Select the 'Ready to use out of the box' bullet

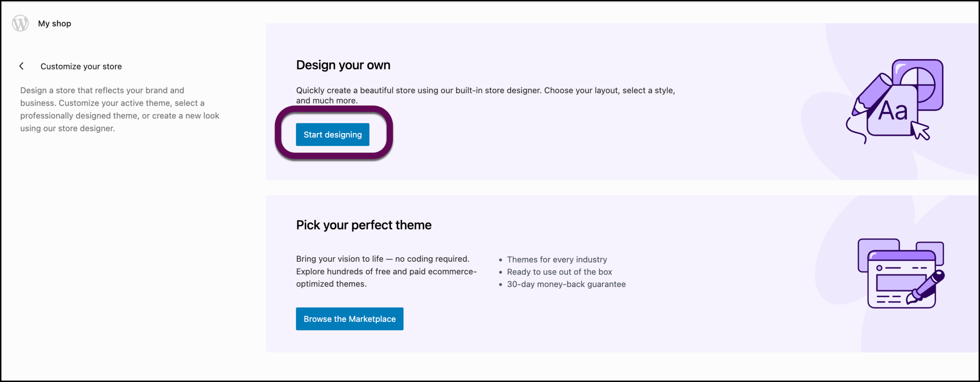click(559, 272)
